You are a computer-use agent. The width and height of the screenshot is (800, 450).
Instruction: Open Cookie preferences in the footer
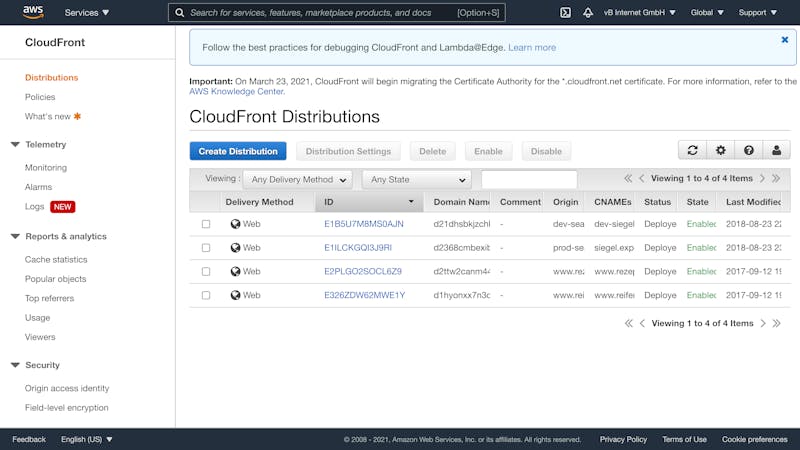click(754, 439)
